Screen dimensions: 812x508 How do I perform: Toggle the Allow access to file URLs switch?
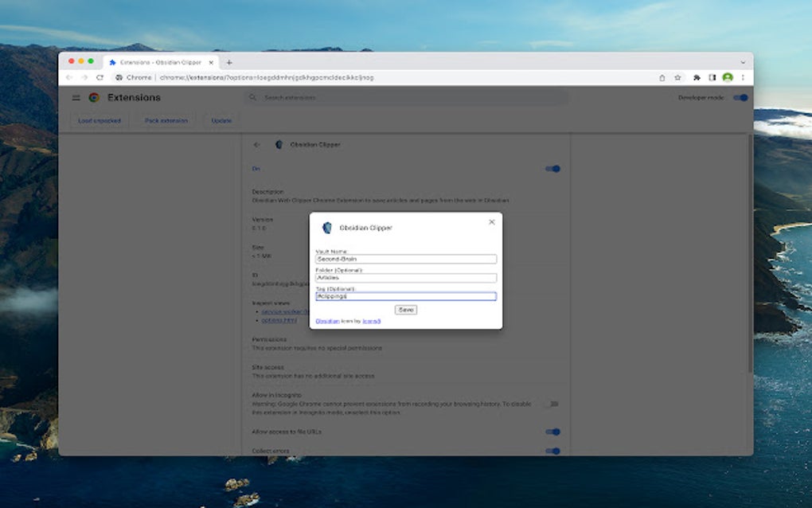click(x=552, y=433)
